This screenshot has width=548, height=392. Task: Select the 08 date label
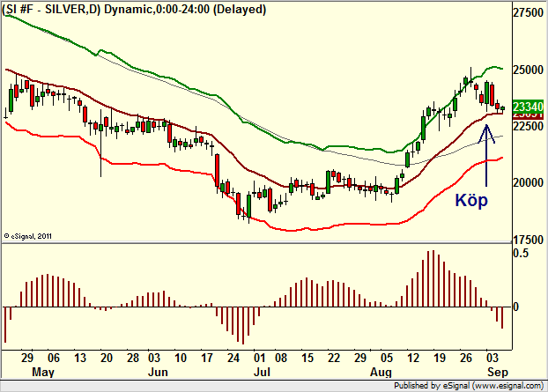pyautogui.click(x=281, y=358)
